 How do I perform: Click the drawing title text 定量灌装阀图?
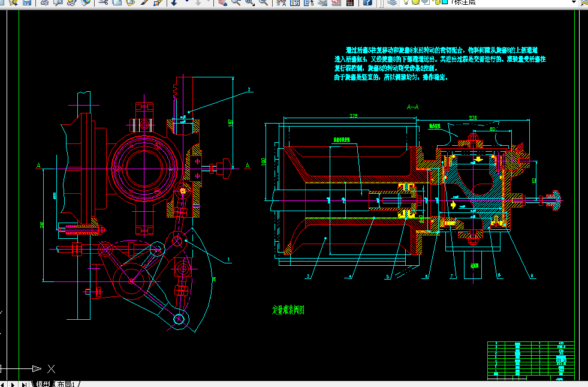(288, 310)
